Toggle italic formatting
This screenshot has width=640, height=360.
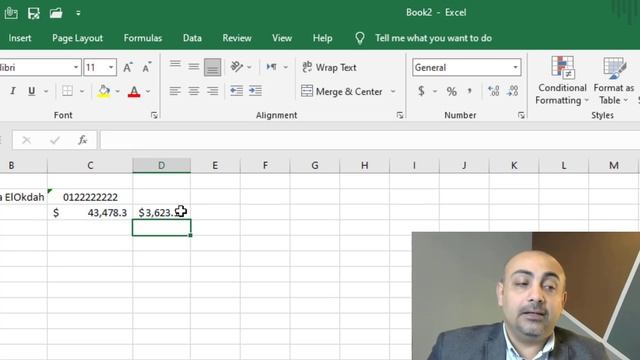(13, 91)
